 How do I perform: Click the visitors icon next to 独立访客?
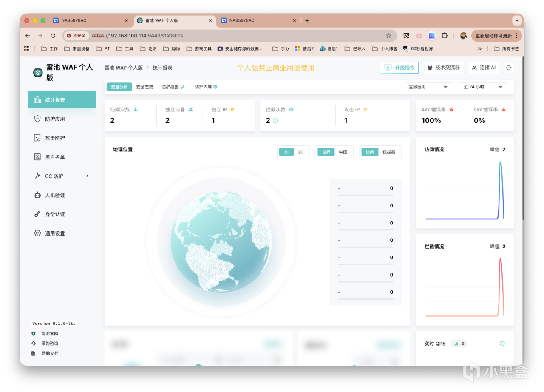(x=190, y=109)
